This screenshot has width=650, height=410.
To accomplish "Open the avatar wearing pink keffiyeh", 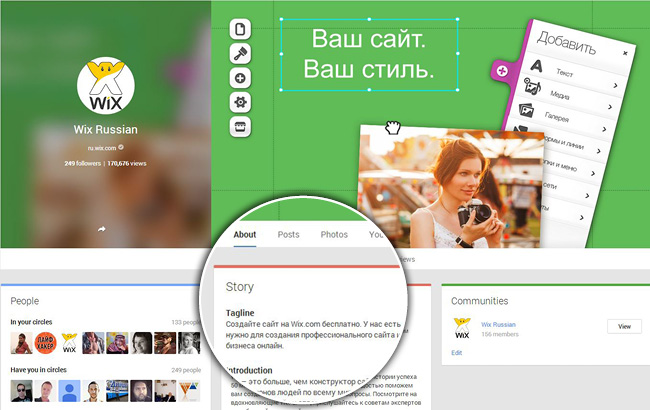I will tap(117, 343).
